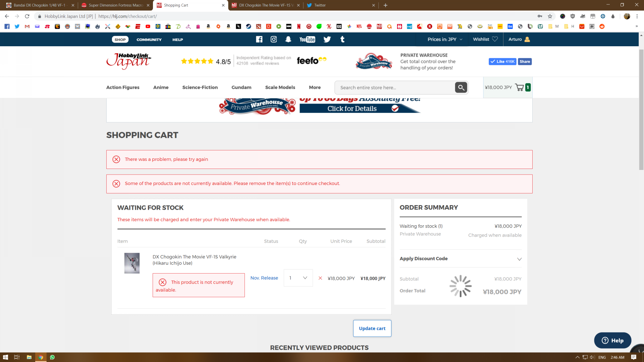
Task: Open the Snapchat ghost icon
Action: coord(288,39)
